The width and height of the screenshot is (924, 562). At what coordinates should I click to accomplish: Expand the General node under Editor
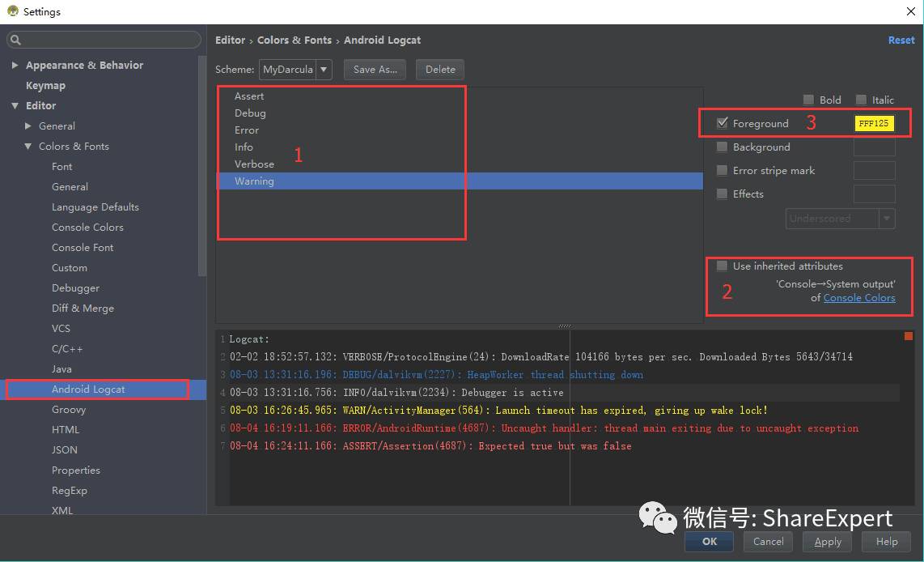[28, 126]
